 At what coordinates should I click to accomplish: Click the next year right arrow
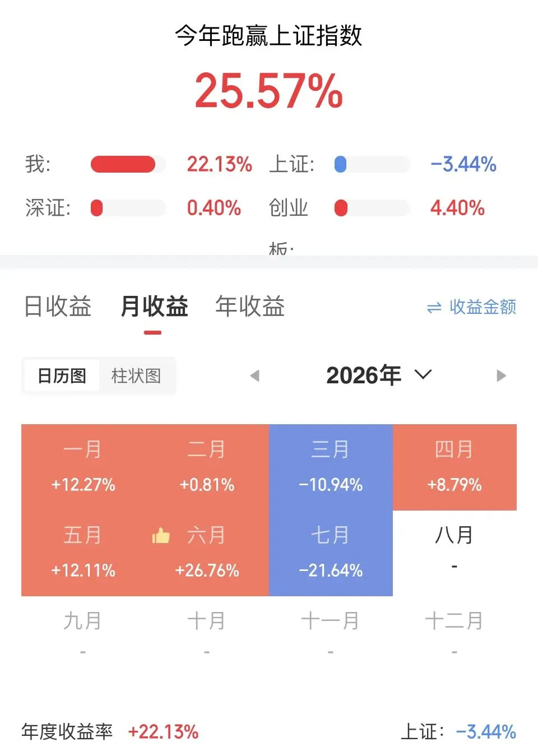click(501, 375)
